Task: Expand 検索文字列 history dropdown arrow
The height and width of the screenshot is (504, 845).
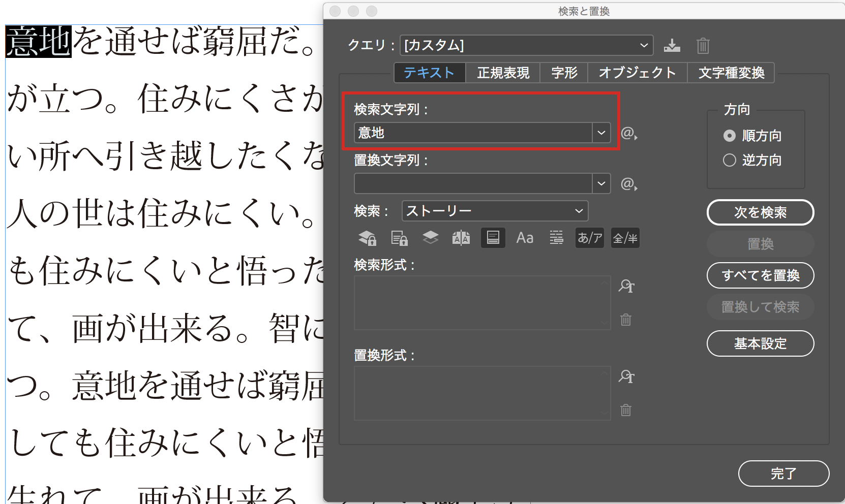Action: pos(601,133)
